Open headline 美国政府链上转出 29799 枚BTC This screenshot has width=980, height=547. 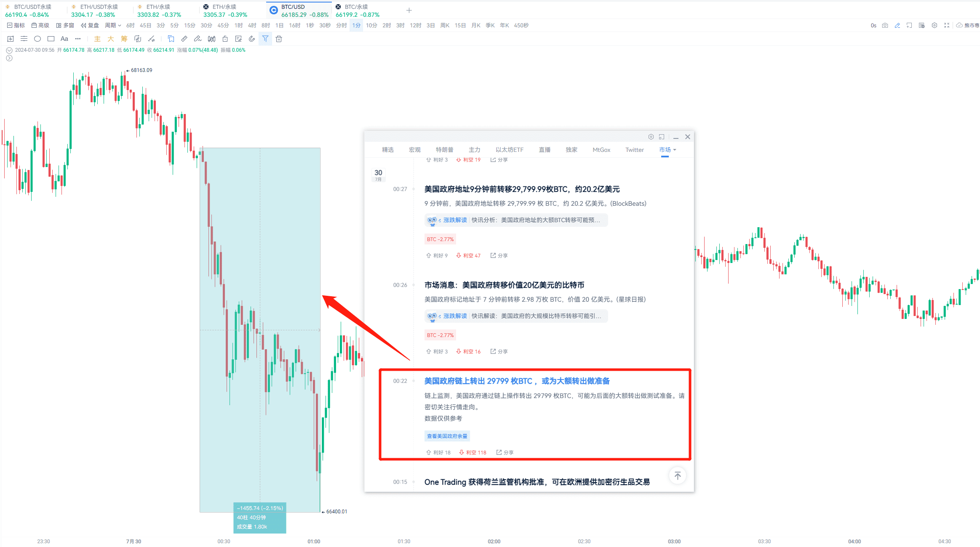(x=517, y=381)
